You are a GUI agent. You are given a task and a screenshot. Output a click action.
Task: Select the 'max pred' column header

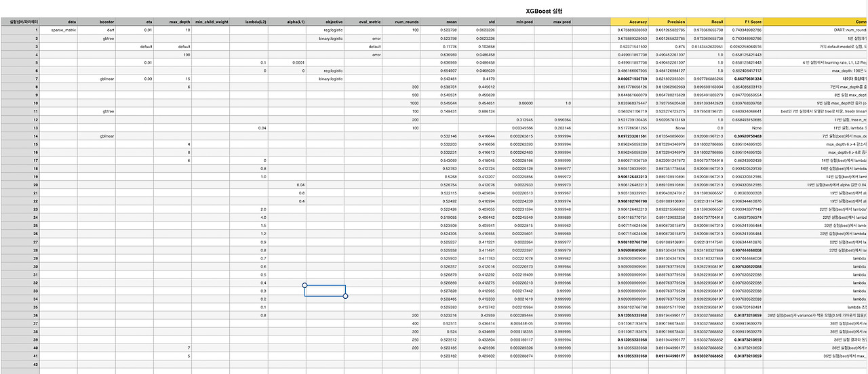[x=553, y=22]
